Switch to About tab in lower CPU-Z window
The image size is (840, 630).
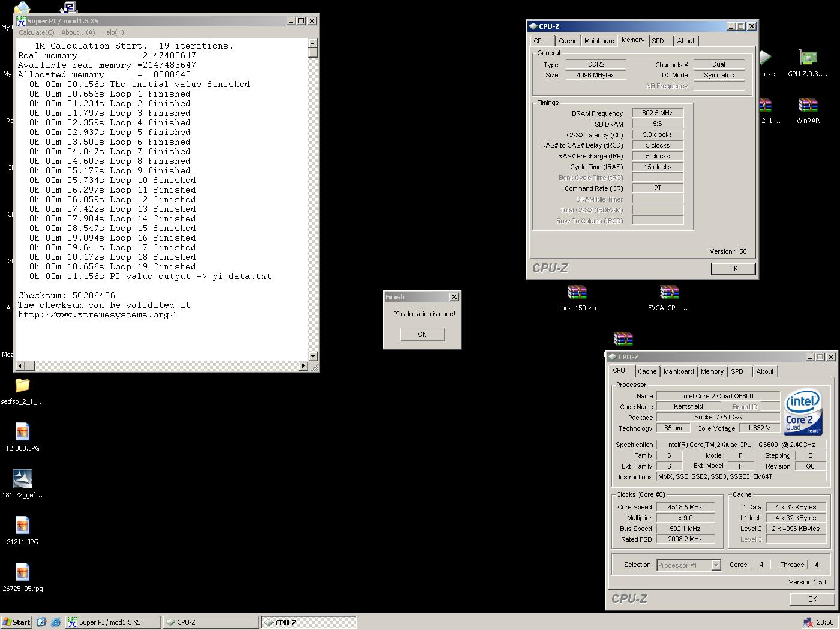tap(765, 371)
